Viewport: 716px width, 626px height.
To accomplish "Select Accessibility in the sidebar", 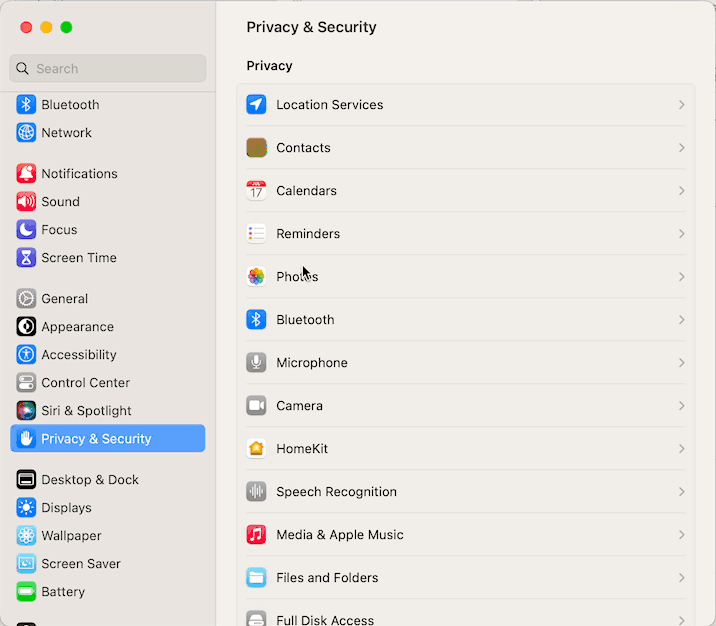I will tap(78, 355).
